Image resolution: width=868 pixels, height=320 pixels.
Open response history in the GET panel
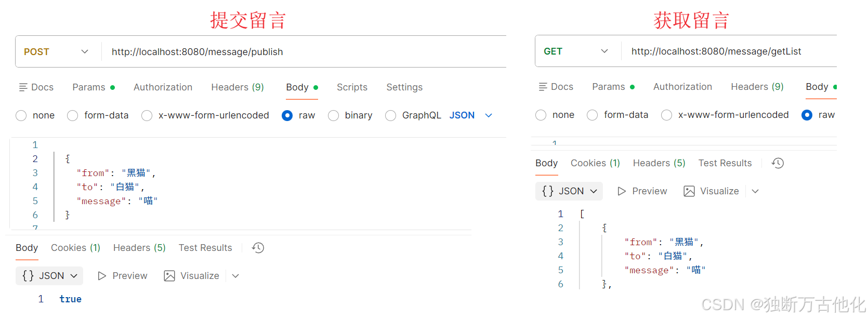pos(778,163)
